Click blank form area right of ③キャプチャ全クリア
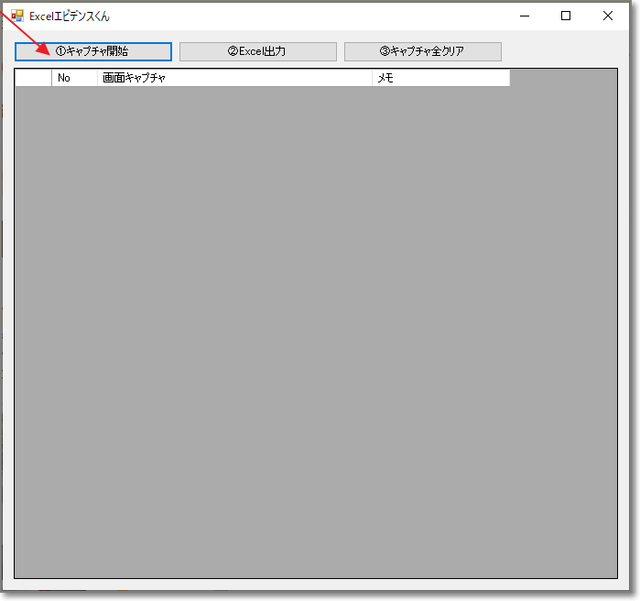 (565, 51)
